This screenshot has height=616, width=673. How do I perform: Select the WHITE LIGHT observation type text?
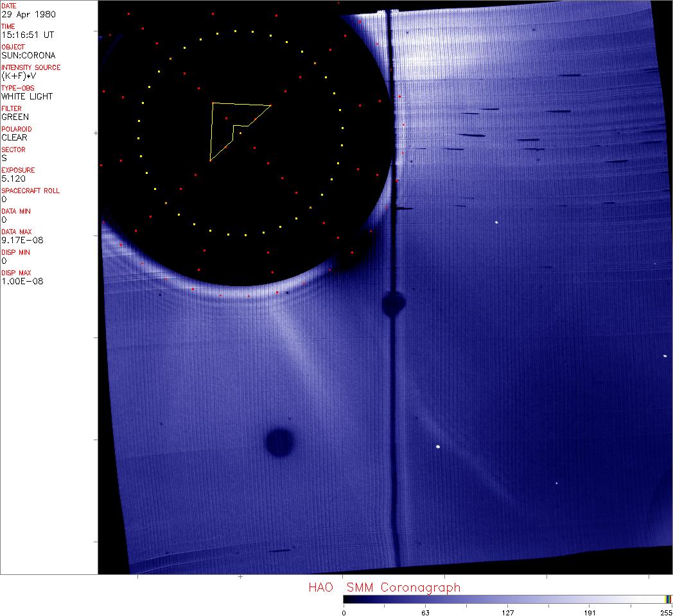(x=27, y=96)
